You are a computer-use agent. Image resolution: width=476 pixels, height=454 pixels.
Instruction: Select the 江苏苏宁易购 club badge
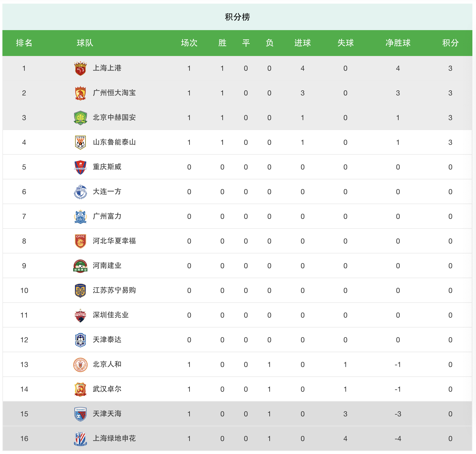[x=80, y=291]
